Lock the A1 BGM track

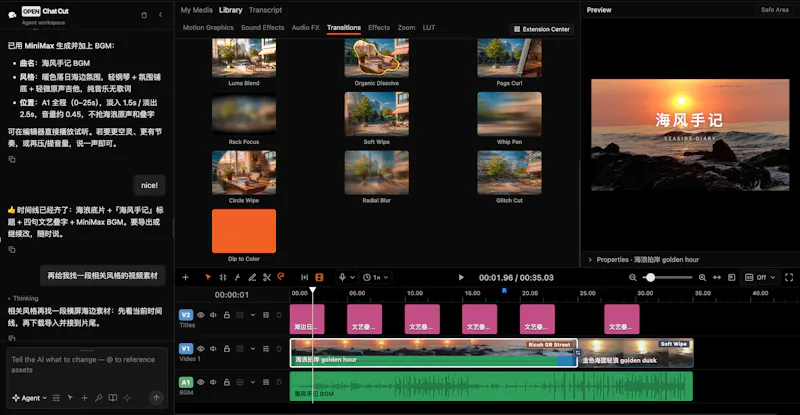click(227, 382)
